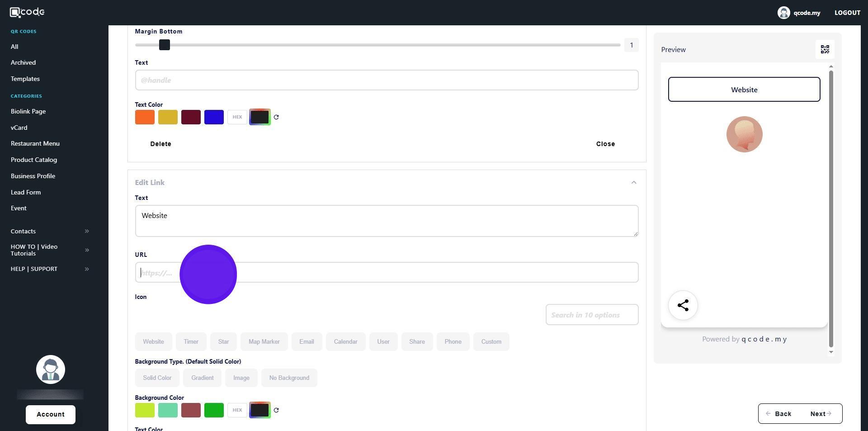The width and height of the screenshot is (868, 431).
Task: Click the qcode logo in header
Action: [27, 12]
